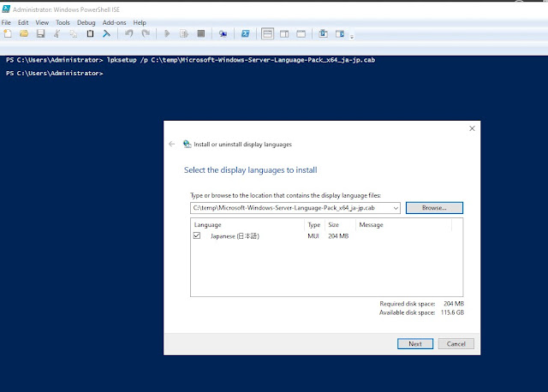Click the empty PS prompt in console
The width and height of the screenshot is (548, 392).
point(55,73)
